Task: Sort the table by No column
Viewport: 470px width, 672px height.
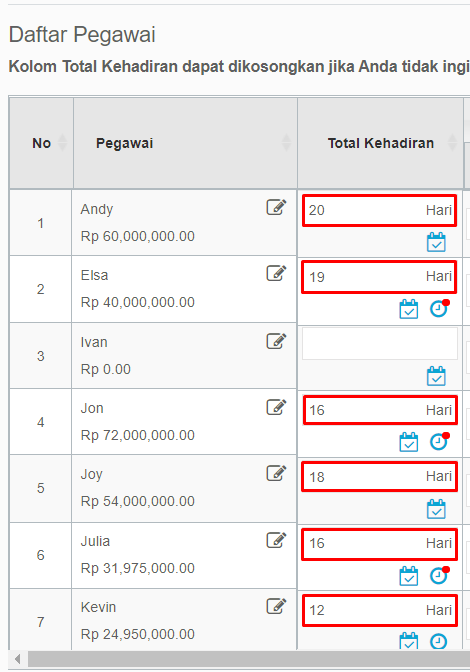Action: (x=41, y=143)
